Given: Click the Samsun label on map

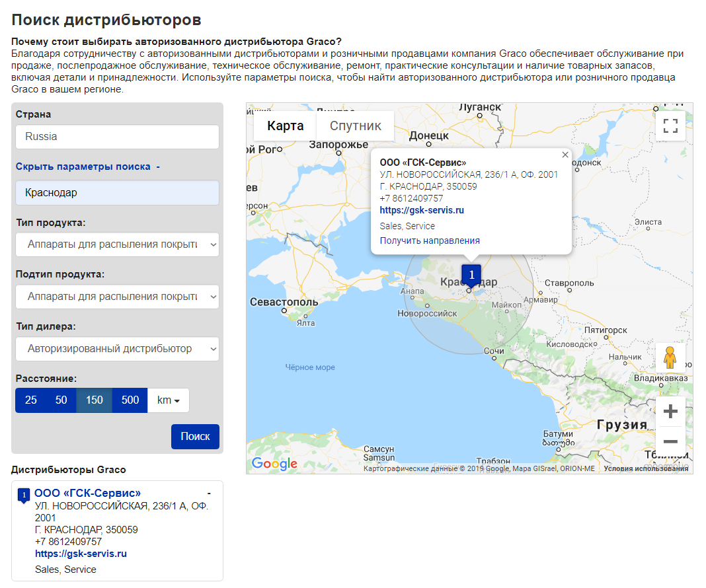Looking at the screenshot, I should coord(379,458).
